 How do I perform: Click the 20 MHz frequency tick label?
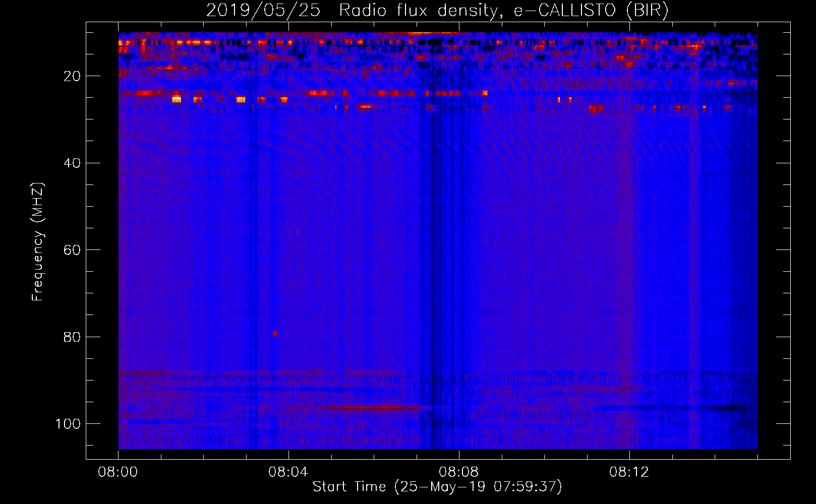click(x=73, y=76)
